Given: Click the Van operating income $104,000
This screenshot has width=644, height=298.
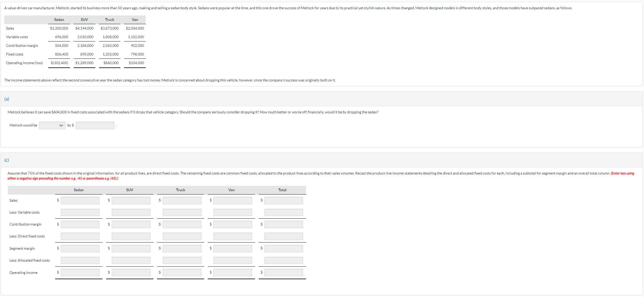Looking at the screenshot, I should [136, 63].
